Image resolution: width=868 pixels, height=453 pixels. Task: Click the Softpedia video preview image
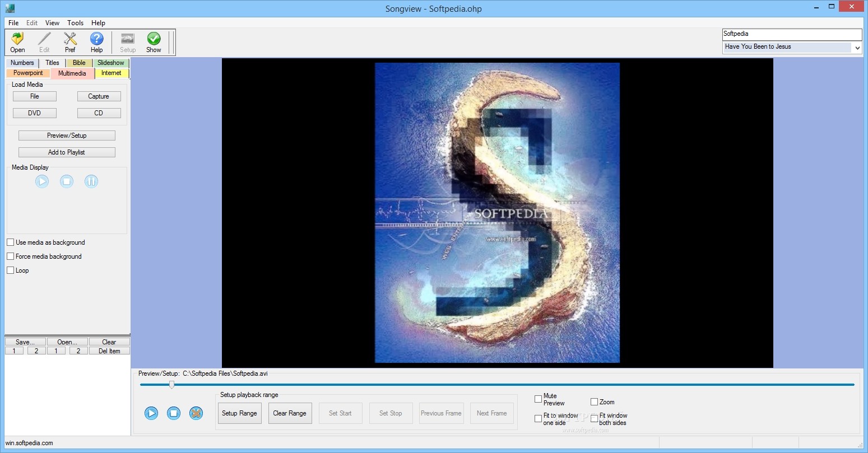click(x=497, y=213)
